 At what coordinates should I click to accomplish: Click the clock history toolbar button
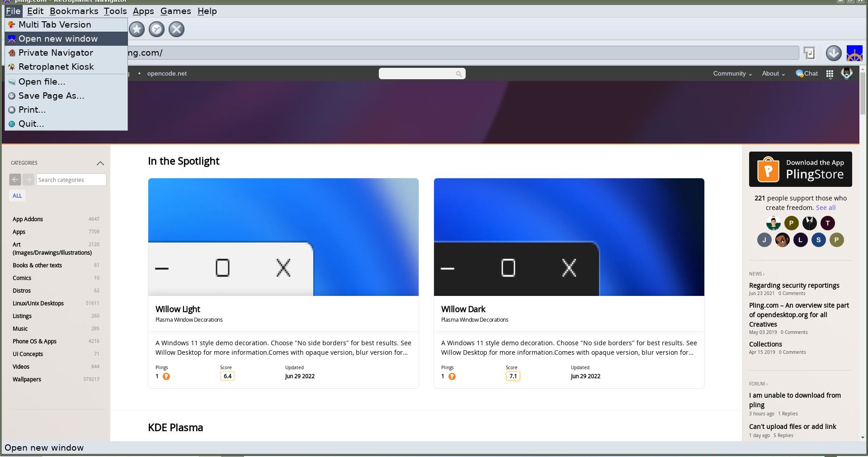[156, 29]
